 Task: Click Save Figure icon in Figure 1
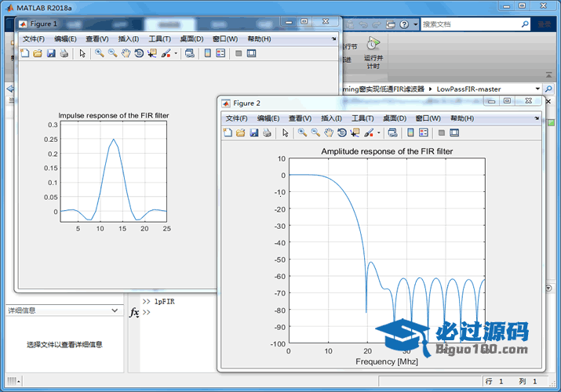51,53
